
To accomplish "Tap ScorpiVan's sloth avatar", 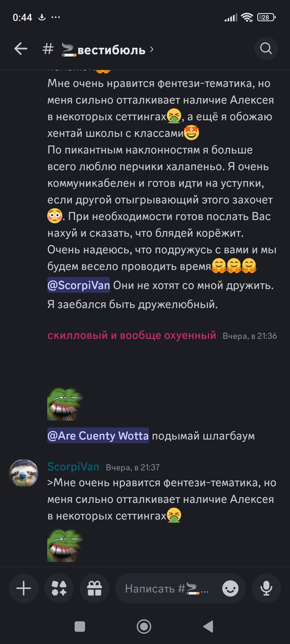I will (24, 473).
